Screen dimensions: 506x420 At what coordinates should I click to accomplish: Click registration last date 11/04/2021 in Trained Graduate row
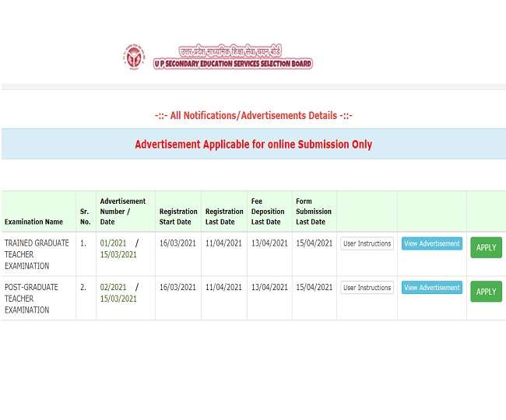[x=223, y=243]
